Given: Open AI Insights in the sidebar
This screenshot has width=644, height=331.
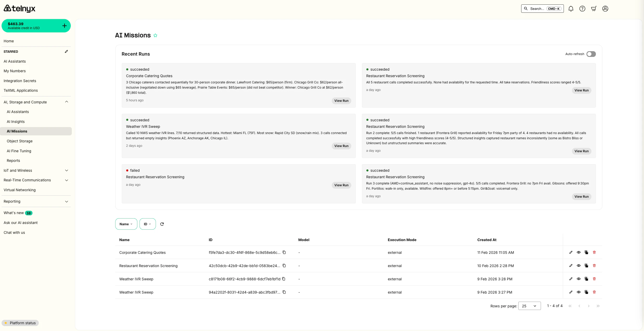Looking at the screenshot, I should (16, 122).
